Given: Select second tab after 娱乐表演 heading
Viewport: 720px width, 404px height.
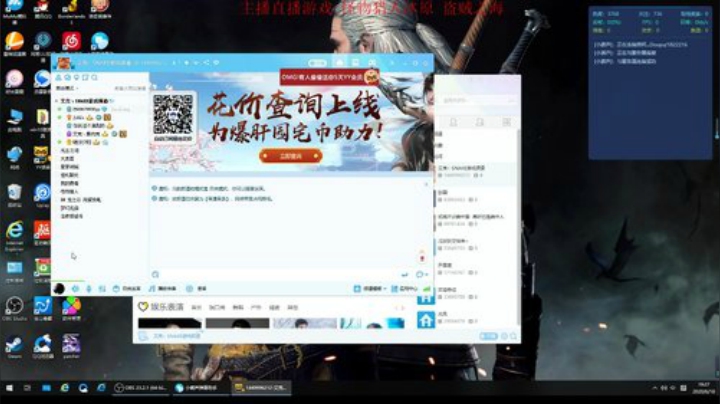Looking at the screenshot, I should point(217,308).
